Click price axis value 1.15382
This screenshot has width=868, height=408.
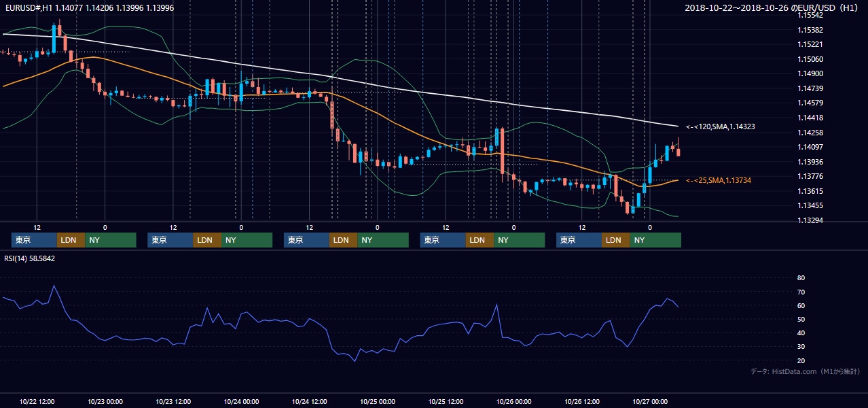(x=810, y=30)
